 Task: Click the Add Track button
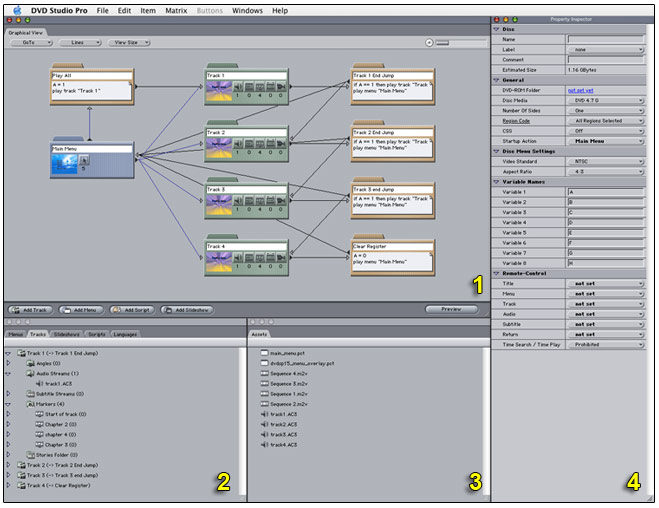coord(29,310)
